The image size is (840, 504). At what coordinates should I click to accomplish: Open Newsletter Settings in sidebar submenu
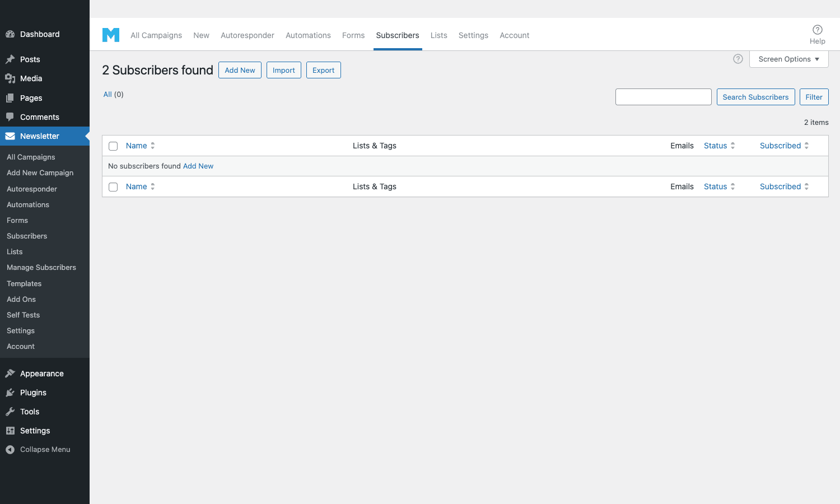click(x=21, y=330)
